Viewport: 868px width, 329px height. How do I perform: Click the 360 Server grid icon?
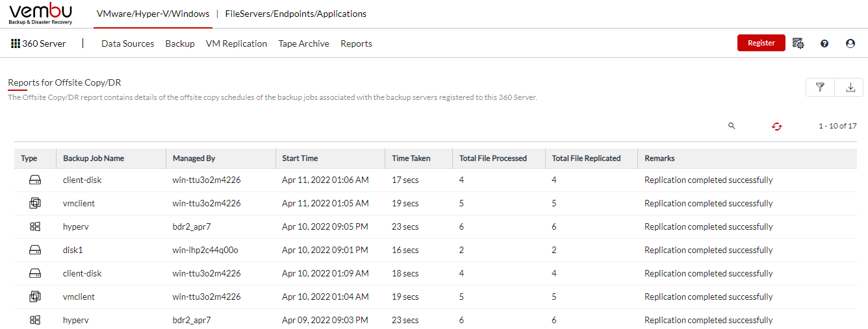point(16,43)
